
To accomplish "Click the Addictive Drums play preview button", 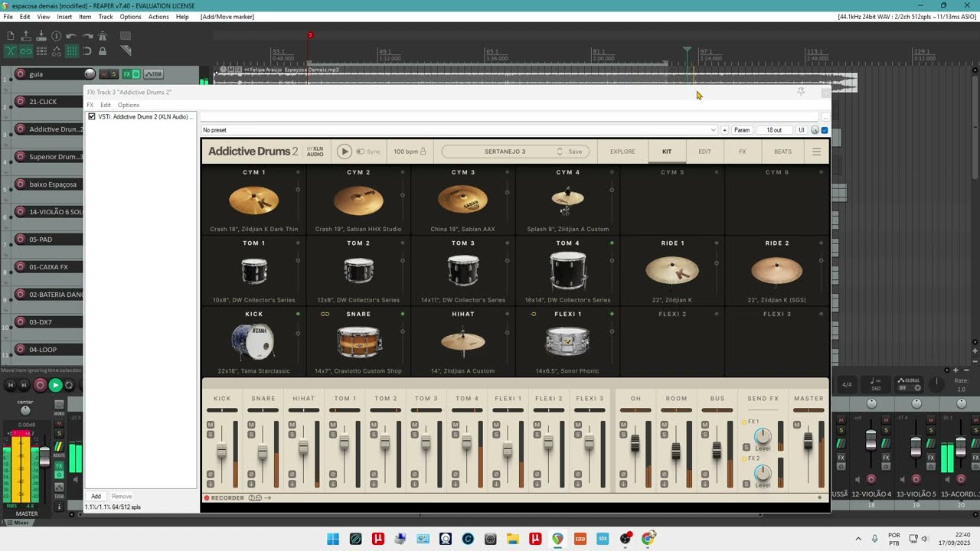I will [345, 152].
